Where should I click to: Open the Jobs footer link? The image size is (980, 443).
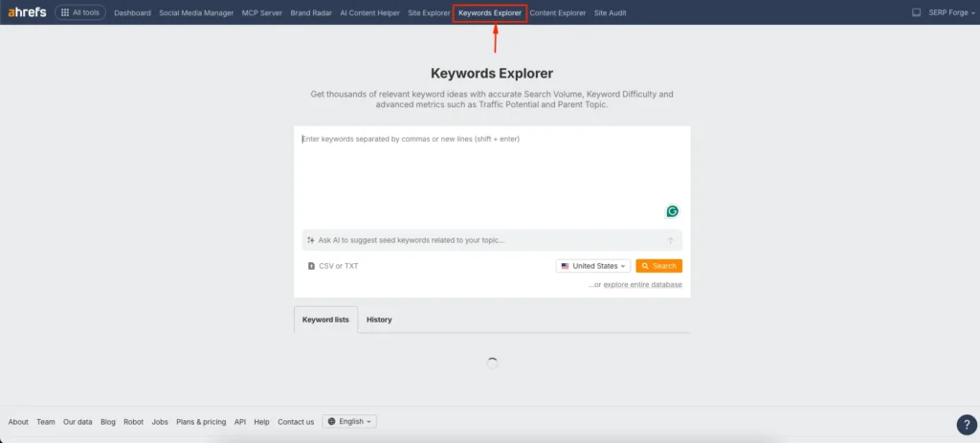point(160,422)
